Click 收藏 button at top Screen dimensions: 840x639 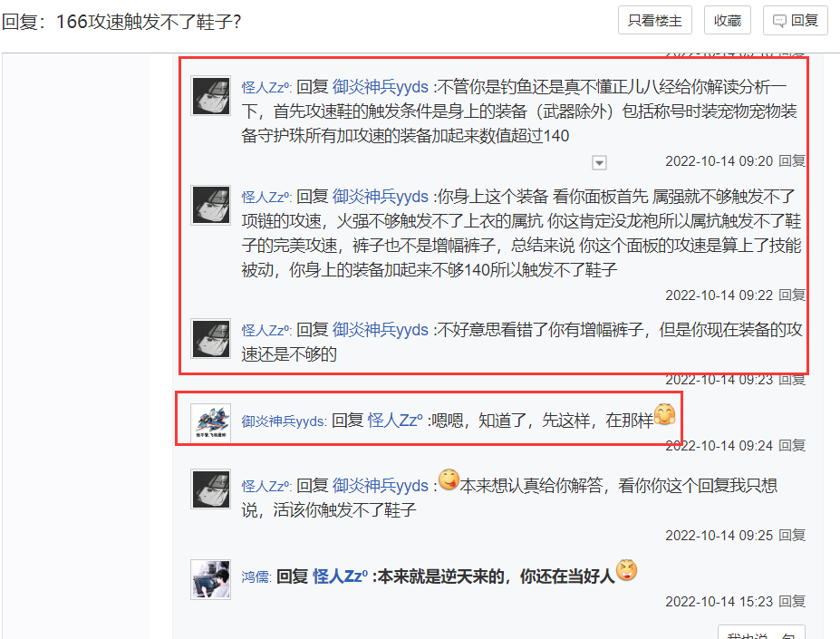point(727,20)
